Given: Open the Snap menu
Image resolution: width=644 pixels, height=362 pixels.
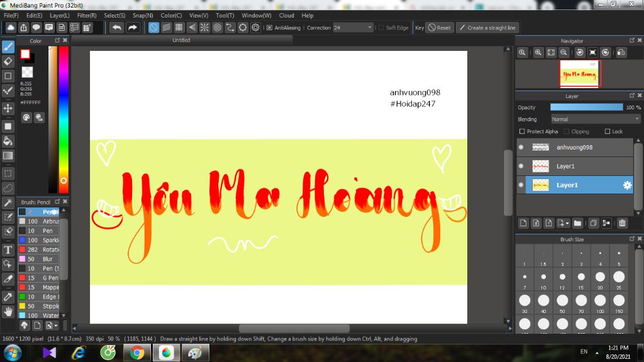Looking at the screenshot, I should [x=143, y=15].
